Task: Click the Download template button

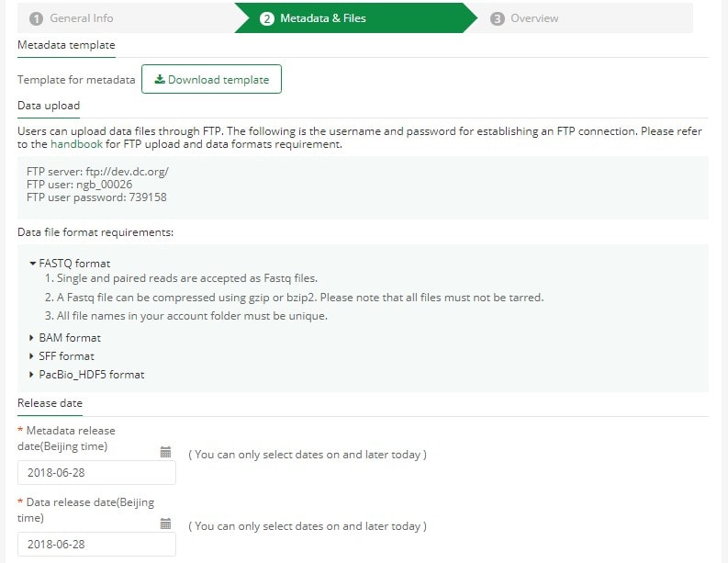Action: click(x=212, y=79)
